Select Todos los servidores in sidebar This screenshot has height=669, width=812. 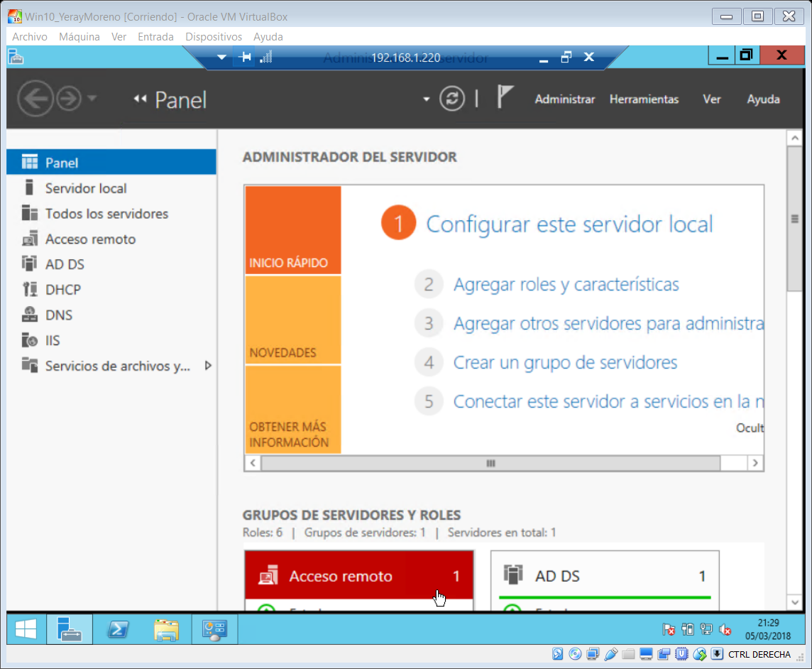(x=111, y=213)
